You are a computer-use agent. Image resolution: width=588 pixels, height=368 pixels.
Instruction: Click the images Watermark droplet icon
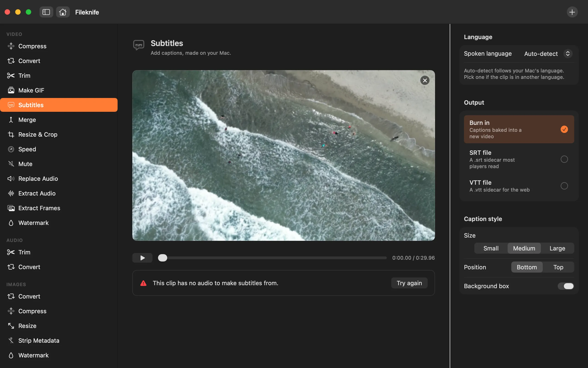point(11,355)
